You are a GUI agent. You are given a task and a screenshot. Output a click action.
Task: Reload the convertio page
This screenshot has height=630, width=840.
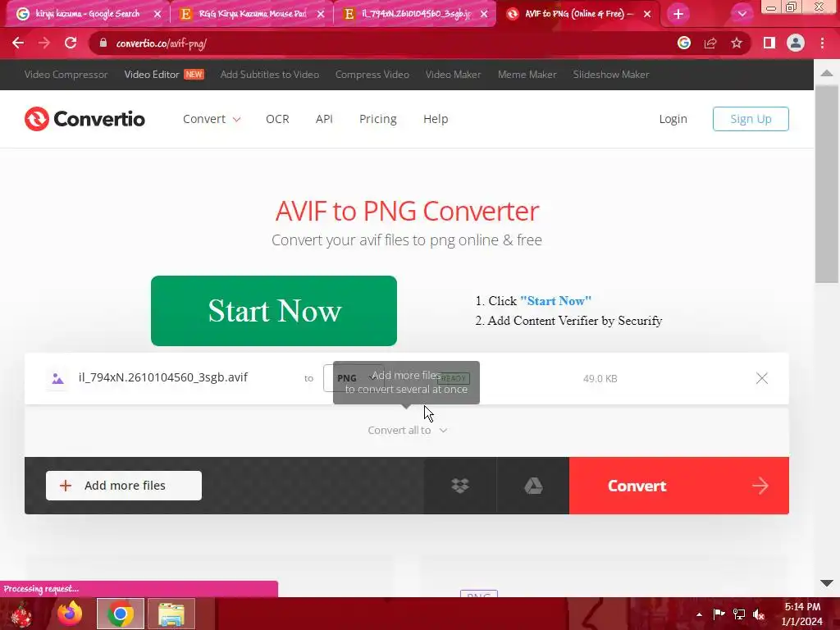[x=71, y=43]
